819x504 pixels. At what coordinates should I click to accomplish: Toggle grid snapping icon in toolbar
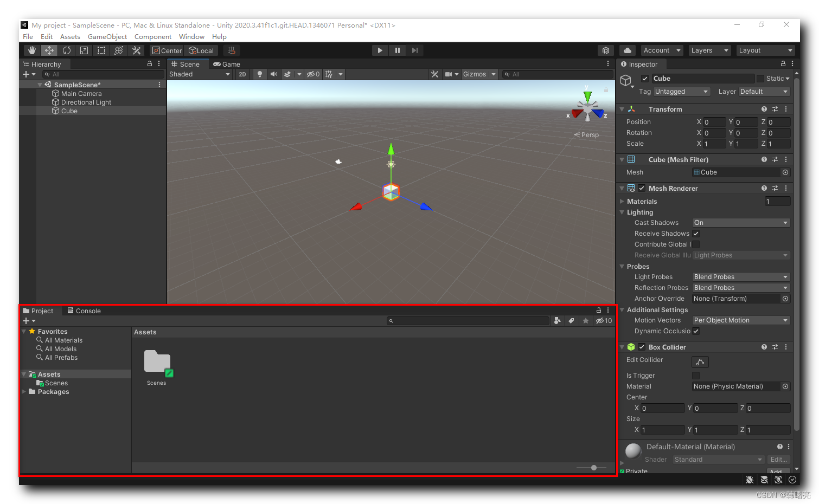tap(232, 50)
